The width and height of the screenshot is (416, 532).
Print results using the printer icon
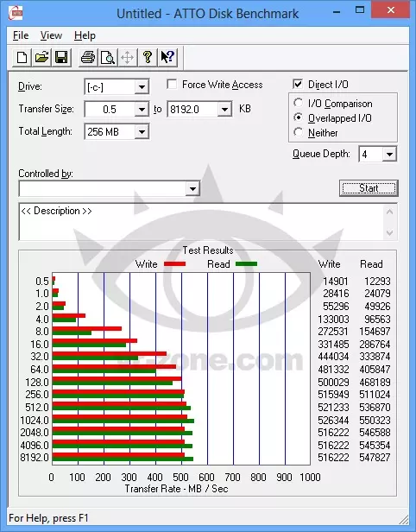pos(88,57)
